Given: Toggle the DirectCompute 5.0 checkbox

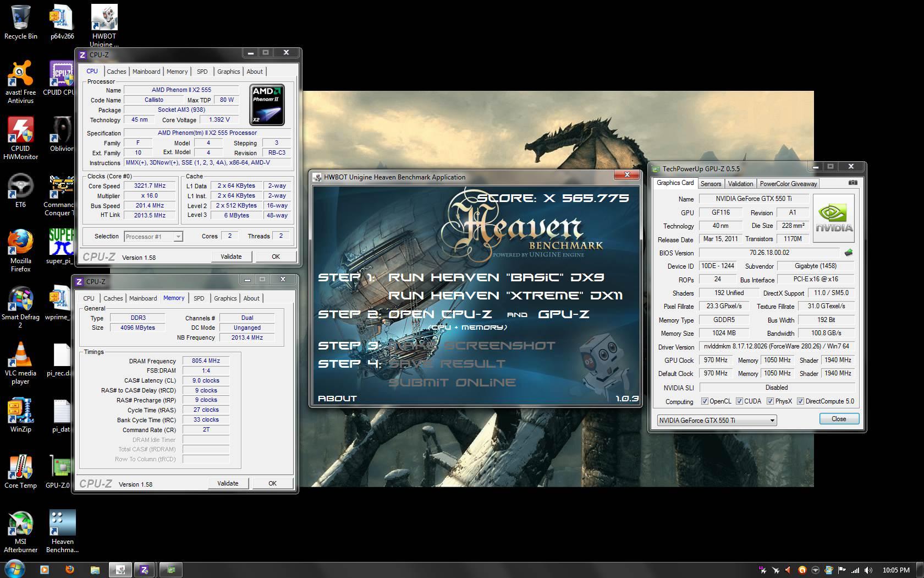Looking at the screenshot, I should (800, 401).
